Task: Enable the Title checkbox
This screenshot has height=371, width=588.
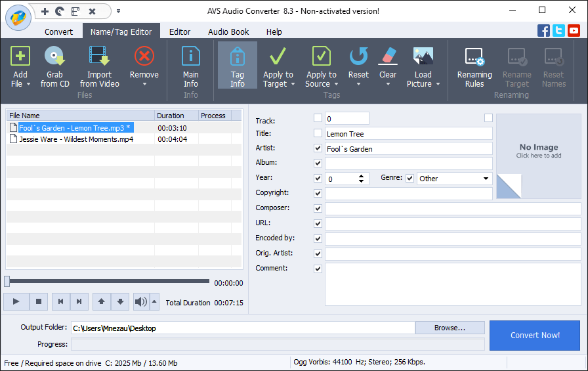Action: click(x=318, y=133)
